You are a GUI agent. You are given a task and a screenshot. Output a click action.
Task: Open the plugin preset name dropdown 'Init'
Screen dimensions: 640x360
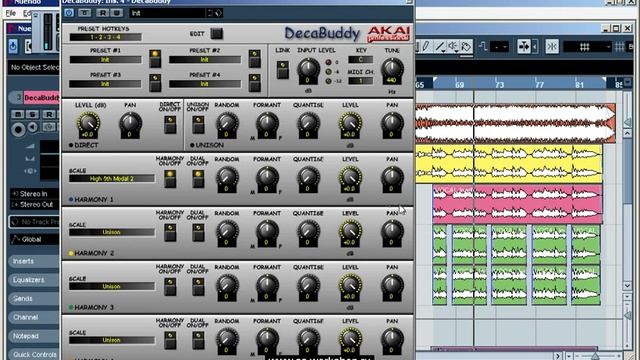pyautogui.click(x=169, y=13)
